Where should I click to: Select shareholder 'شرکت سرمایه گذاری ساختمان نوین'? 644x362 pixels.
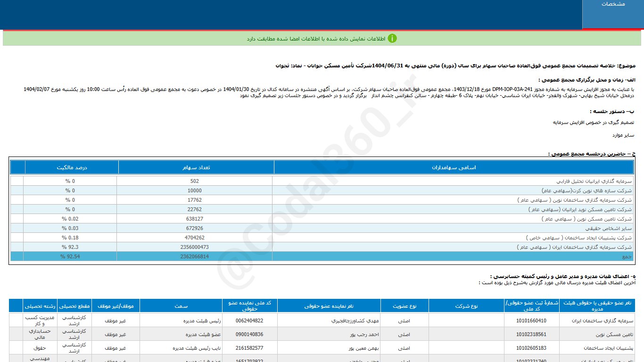click(x=574, y=200)
